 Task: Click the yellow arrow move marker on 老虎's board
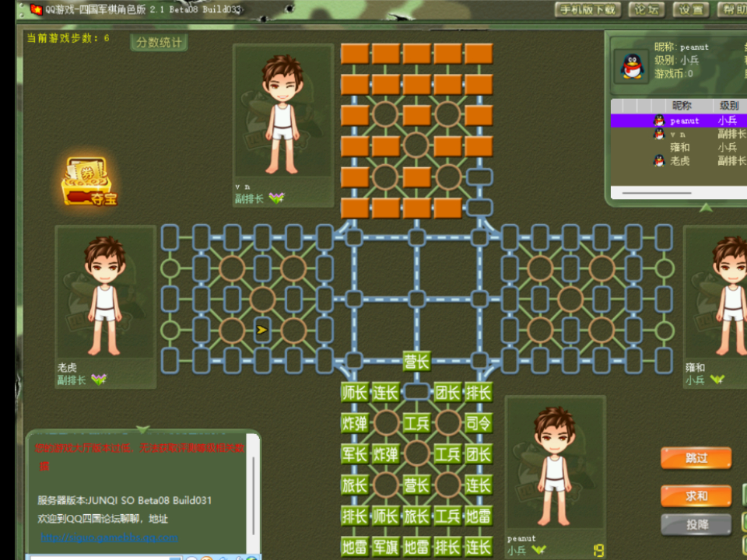pos(261,330)
